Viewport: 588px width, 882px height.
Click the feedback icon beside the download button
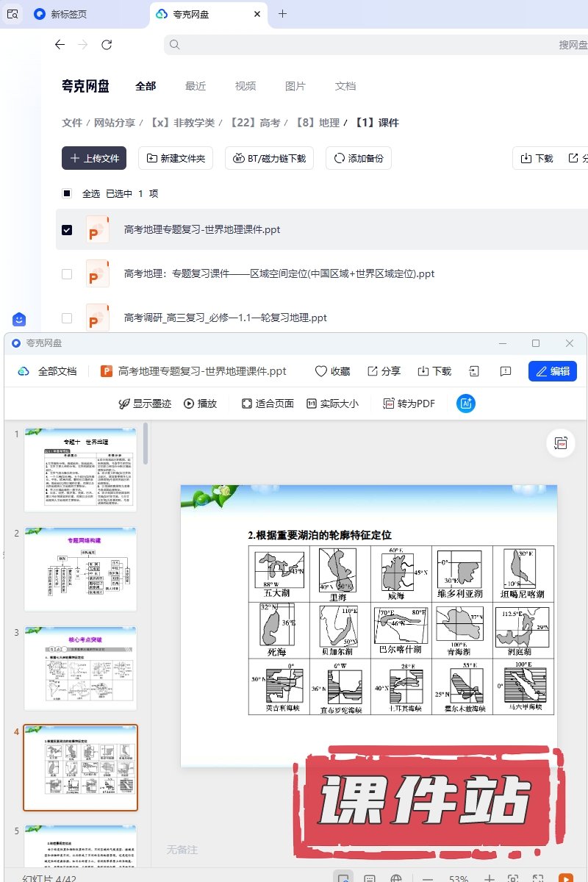pos(506,371)
